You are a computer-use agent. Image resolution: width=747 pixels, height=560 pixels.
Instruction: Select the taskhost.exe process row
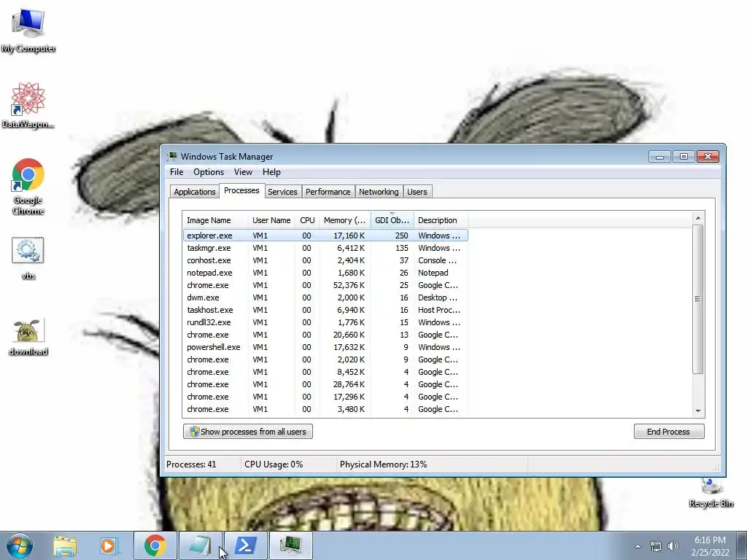click(x=325, y=309)
